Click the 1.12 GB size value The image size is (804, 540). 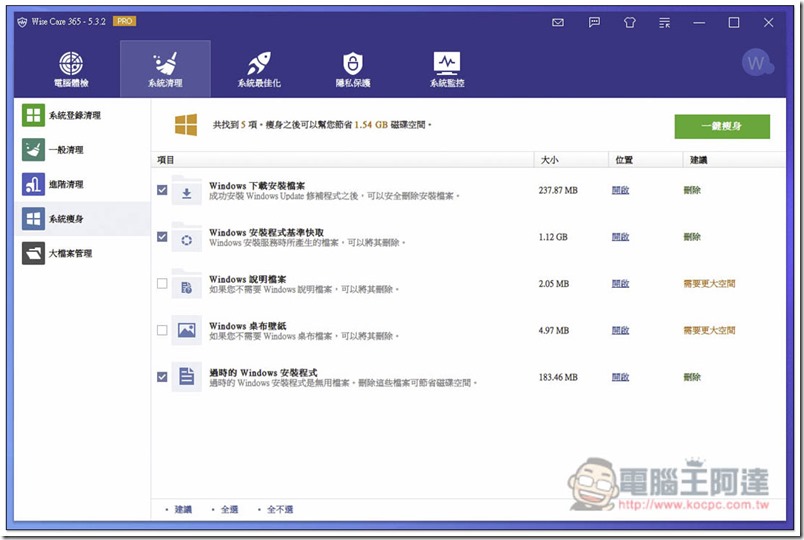[x=553, y=237]
